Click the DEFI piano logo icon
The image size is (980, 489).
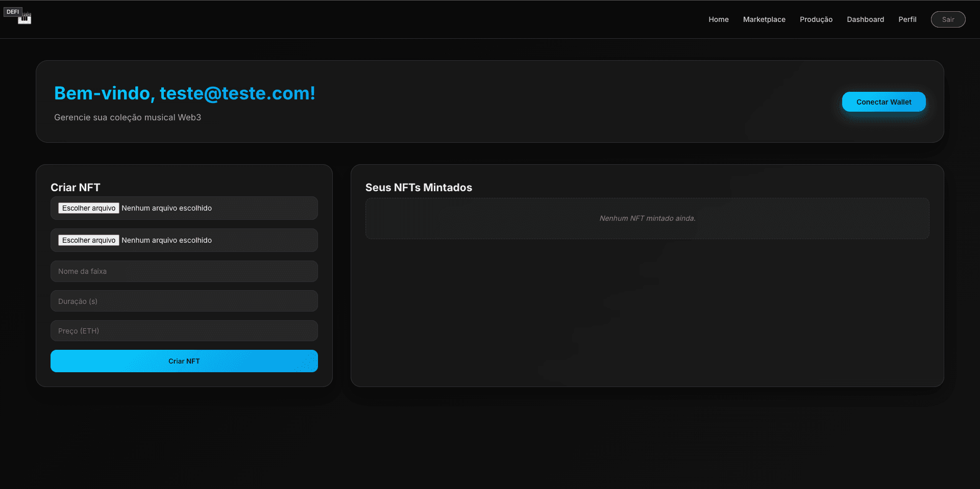[x=18, y=16]
